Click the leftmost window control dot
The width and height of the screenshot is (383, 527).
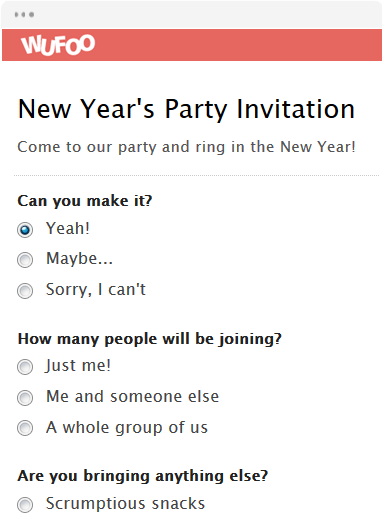point(16,14)
